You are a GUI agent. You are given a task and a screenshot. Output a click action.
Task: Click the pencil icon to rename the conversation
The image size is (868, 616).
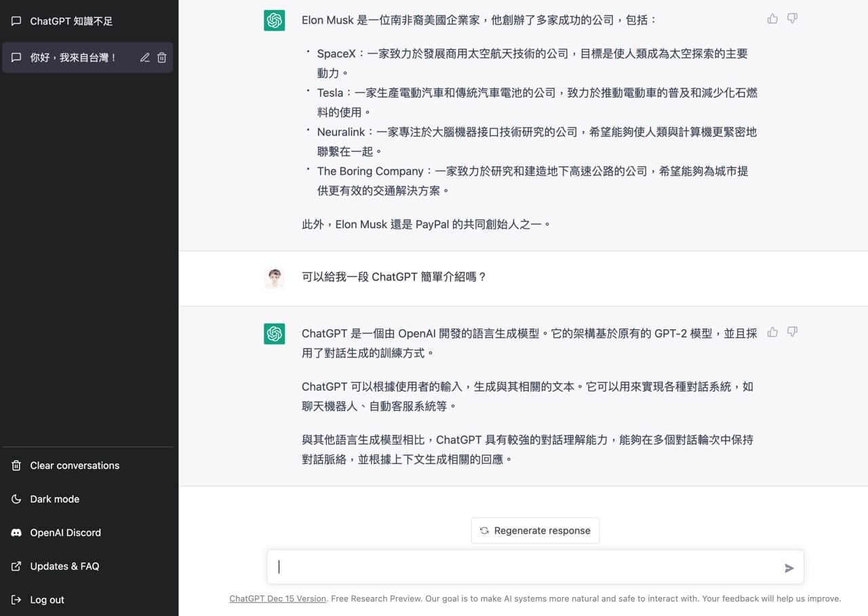(144, 58)
